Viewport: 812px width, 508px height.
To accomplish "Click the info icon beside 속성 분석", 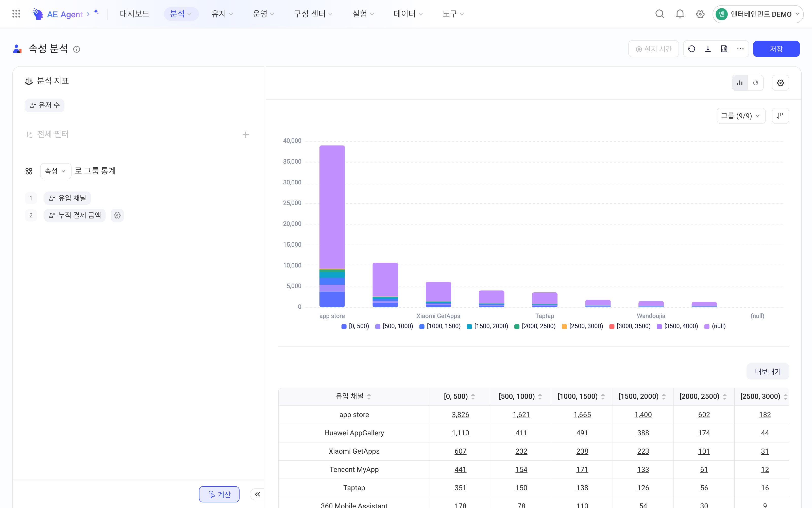I will tap(76, 49).
